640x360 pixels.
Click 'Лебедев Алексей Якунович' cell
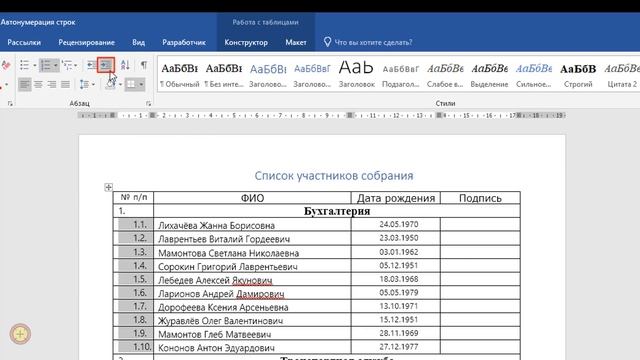(x=252, y=280)
